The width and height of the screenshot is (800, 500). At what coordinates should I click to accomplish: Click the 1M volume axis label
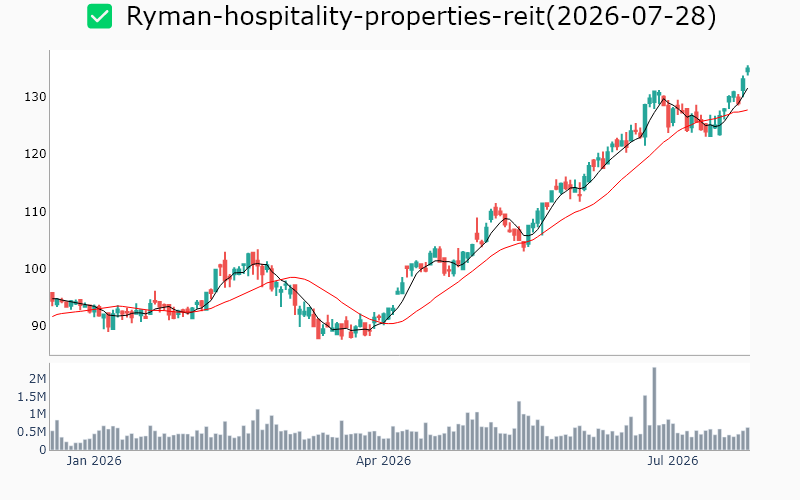37,414
